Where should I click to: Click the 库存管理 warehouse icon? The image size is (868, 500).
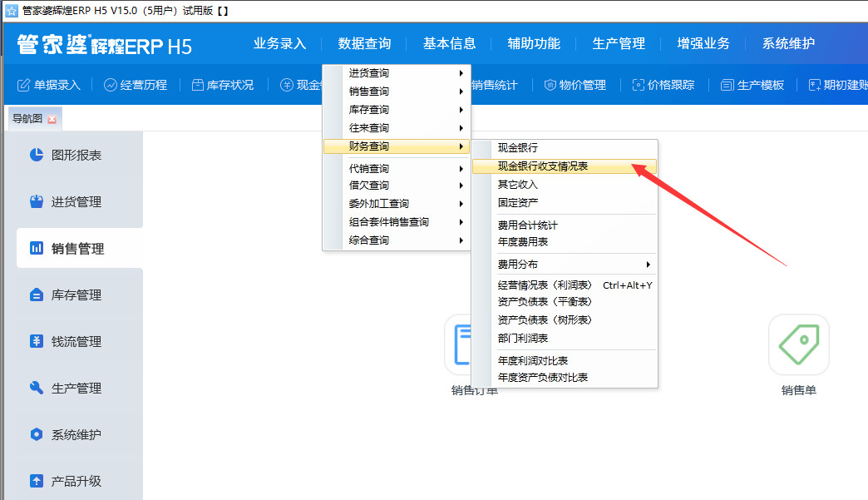click(x=37, y=295)
